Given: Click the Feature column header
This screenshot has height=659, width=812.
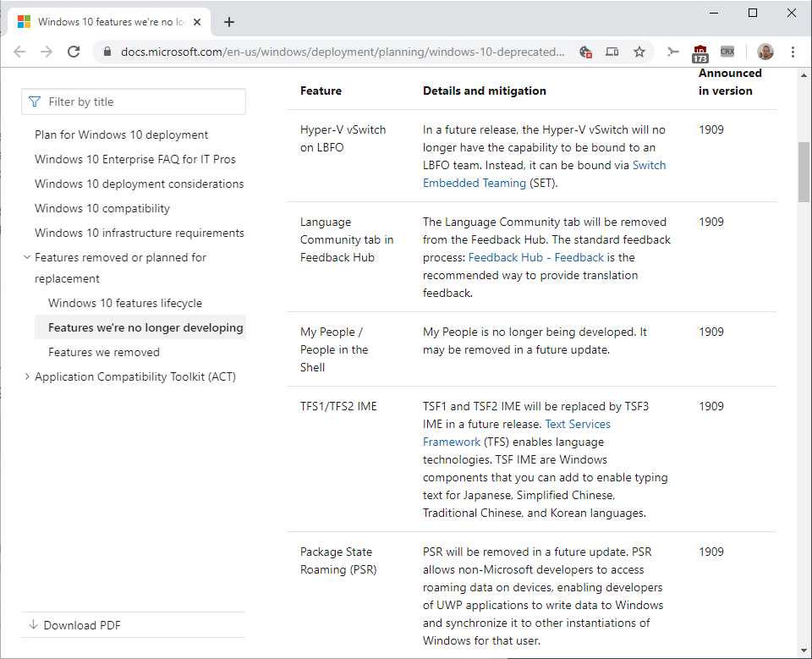Looking at the screenshot, I should click(x=321, y=91).
